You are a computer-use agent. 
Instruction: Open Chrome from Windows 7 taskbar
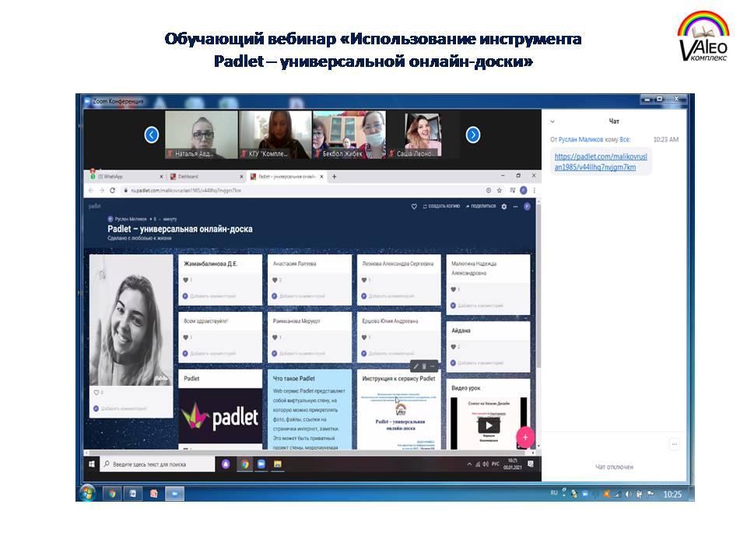click(112, 494)
